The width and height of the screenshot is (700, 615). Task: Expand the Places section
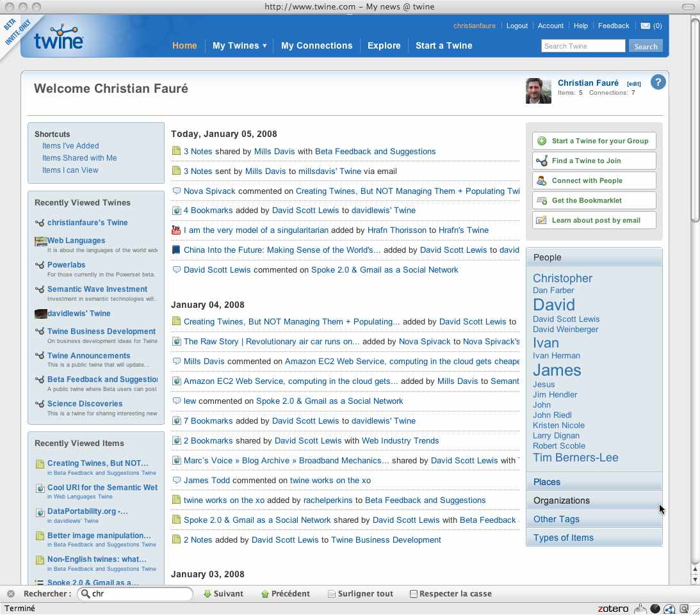click(594, 482)
